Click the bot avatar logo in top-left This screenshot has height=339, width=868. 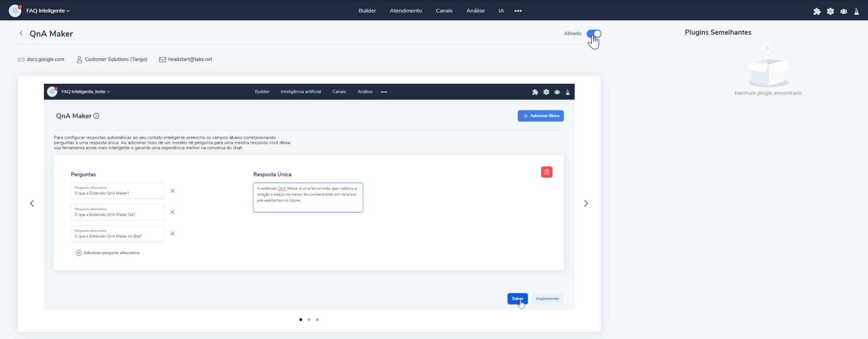click(x=15, y=11)
